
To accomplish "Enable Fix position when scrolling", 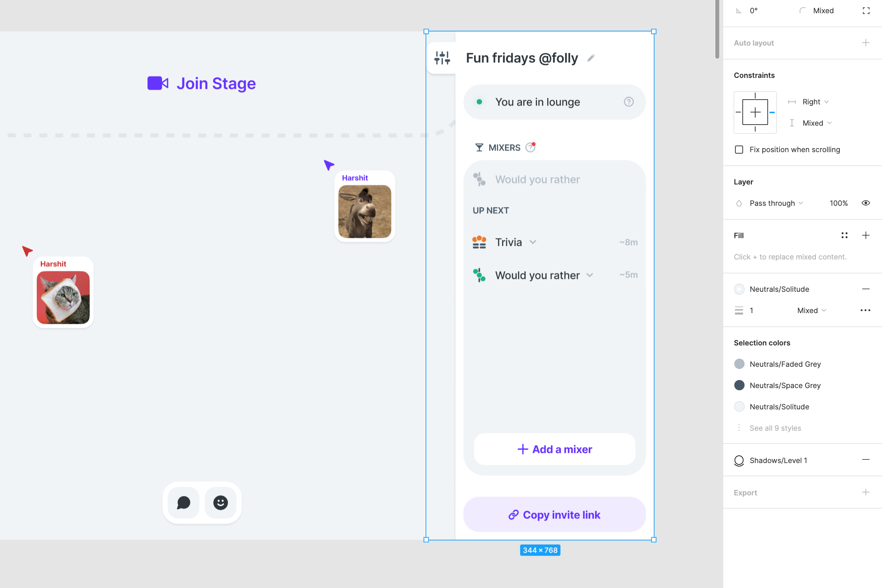I will pos(738,149).
